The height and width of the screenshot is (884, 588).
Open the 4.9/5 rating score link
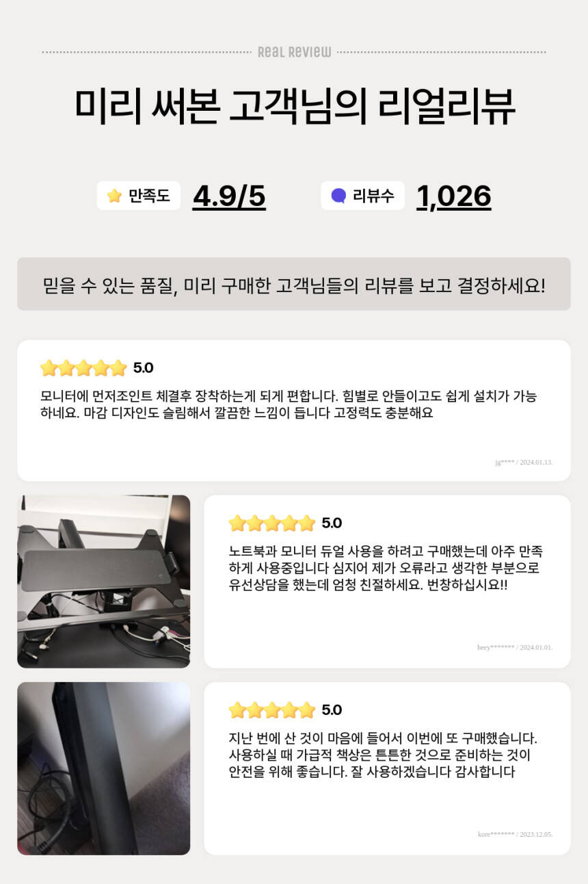click(229, 196)
